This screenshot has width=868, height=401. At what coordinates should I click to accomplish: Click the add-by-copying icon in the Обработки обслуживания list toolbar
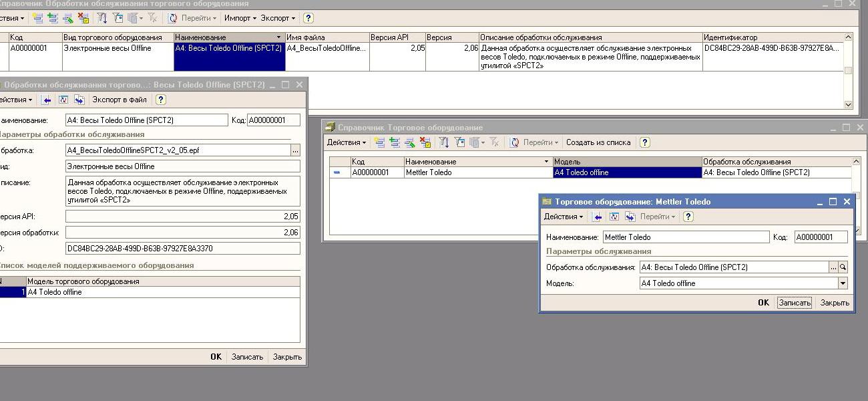[x=52, y=18]
